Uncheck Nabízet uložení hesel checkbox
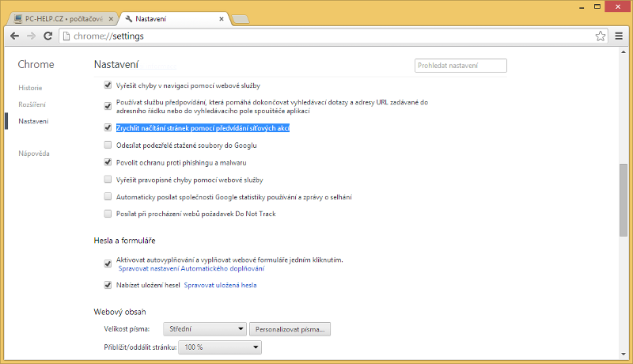633x364 pixels. [x=108, y=285]
